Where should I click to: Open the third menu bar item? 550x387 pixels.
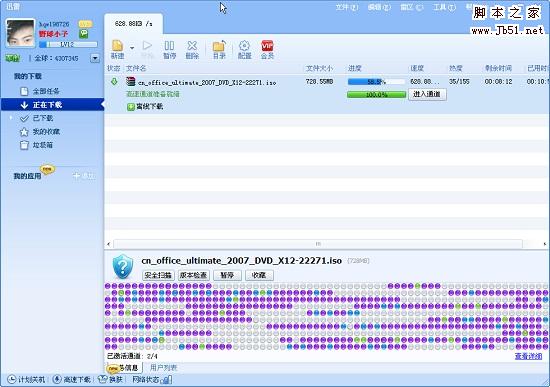(411, 7)
